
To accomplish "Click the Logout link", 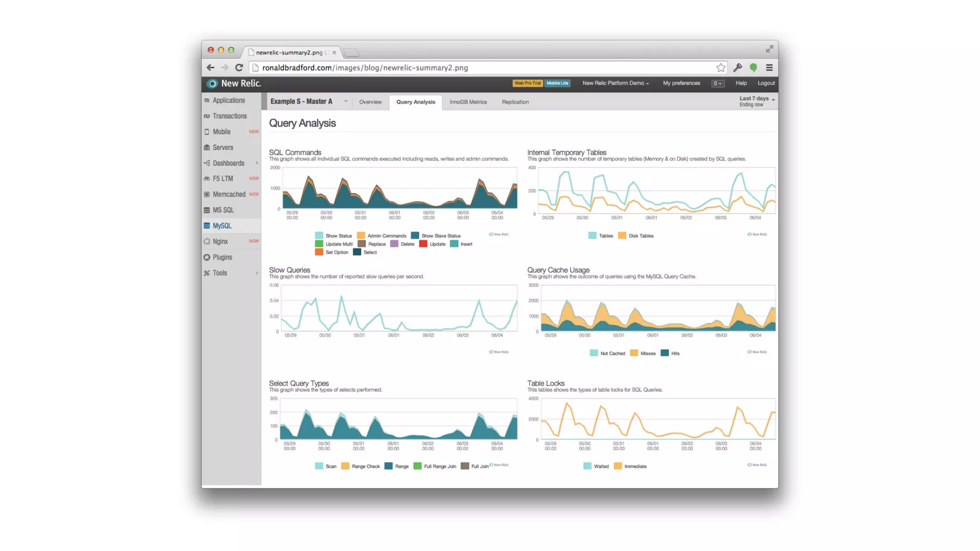I will [766, 83].
